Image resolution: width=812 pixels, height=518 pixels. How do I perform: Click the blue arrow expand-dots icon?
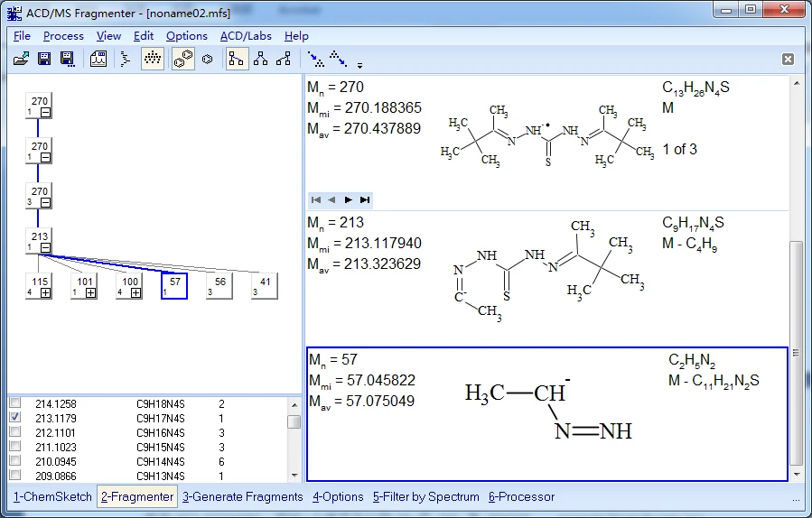pyautogui.click(x=315, y=59)
